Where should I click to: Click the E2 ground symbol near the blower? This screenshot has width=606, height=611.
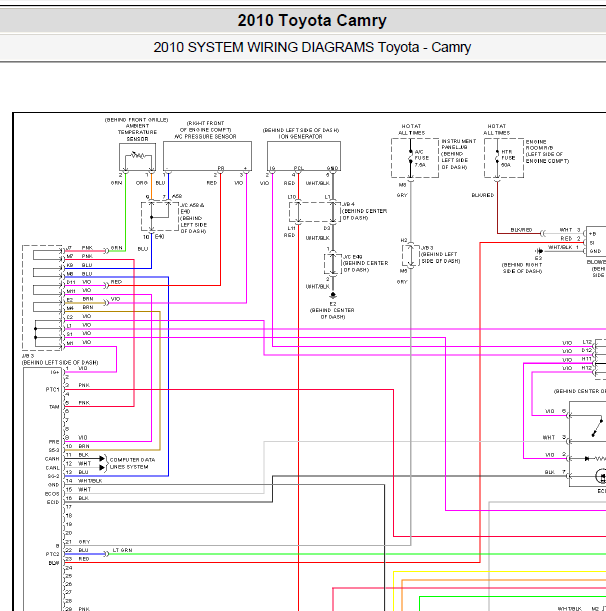pyautogui.click(x=539, y=251)
